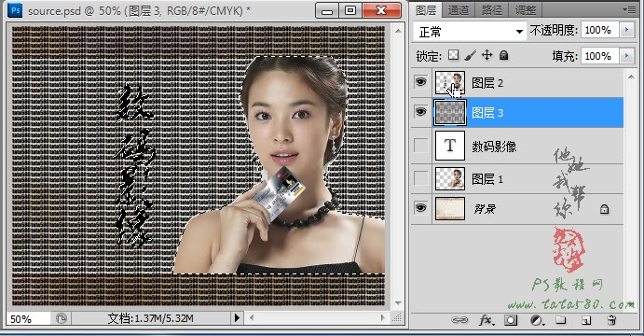Image resolution: width=644 pixels, height=336 pixels.
Task: Enable lock position move icon
Action: (487, 55)
